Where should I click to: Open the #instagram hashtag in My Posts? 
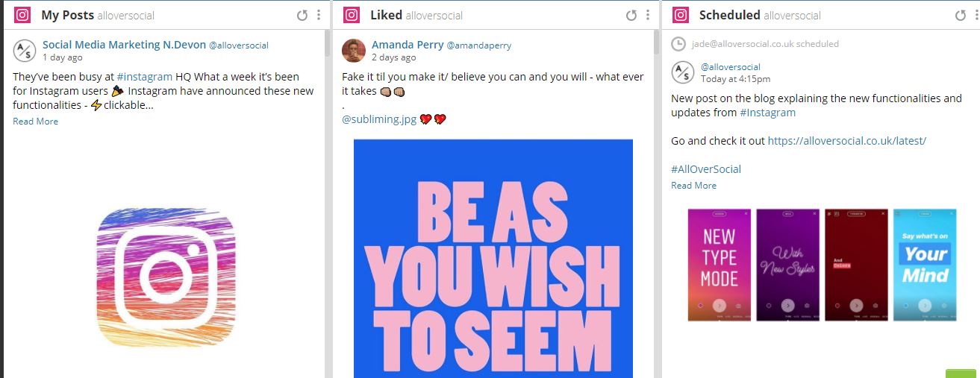pyautogui.click(x=144, y=77)
